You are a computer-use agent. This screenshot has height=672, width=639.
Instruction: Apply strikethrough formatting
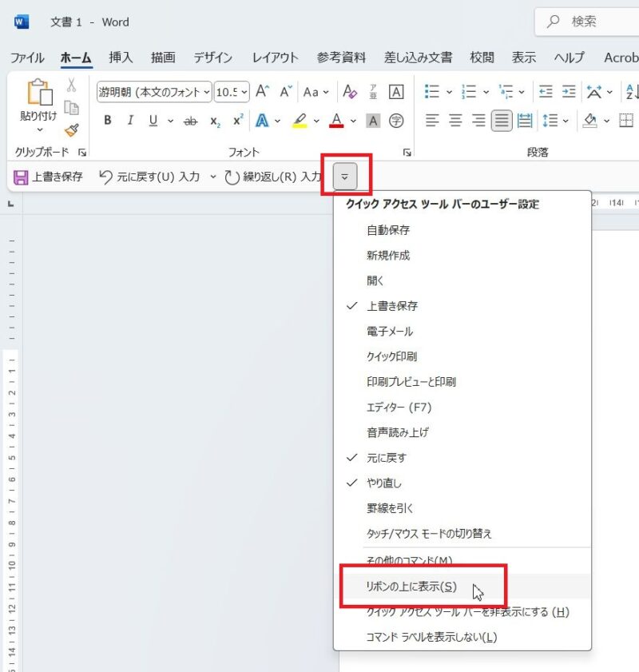coord(192,121)
